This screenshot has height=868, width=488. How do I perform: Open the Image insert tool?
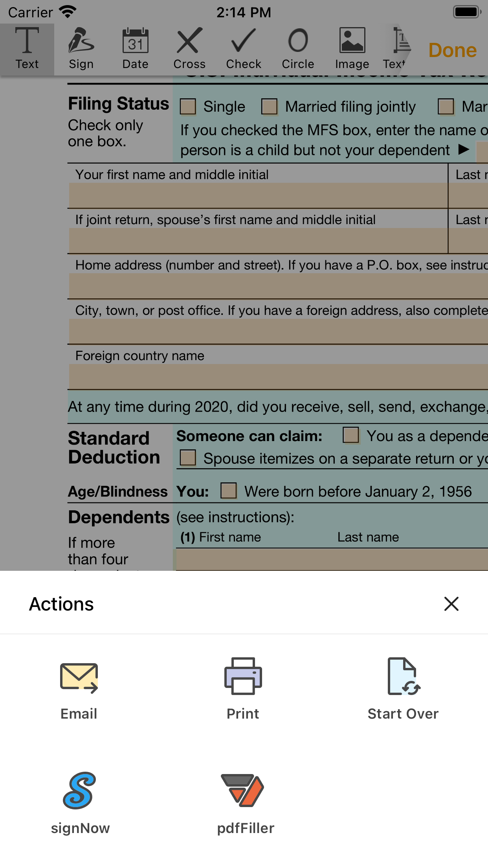coord(352,49)
